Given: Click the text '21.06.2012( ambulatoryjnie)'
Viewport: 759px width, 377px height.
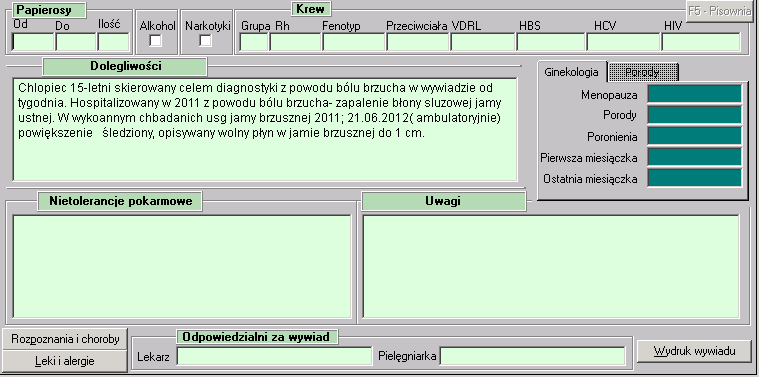Looking at the screenshot, I should click(x=424, y=119).
